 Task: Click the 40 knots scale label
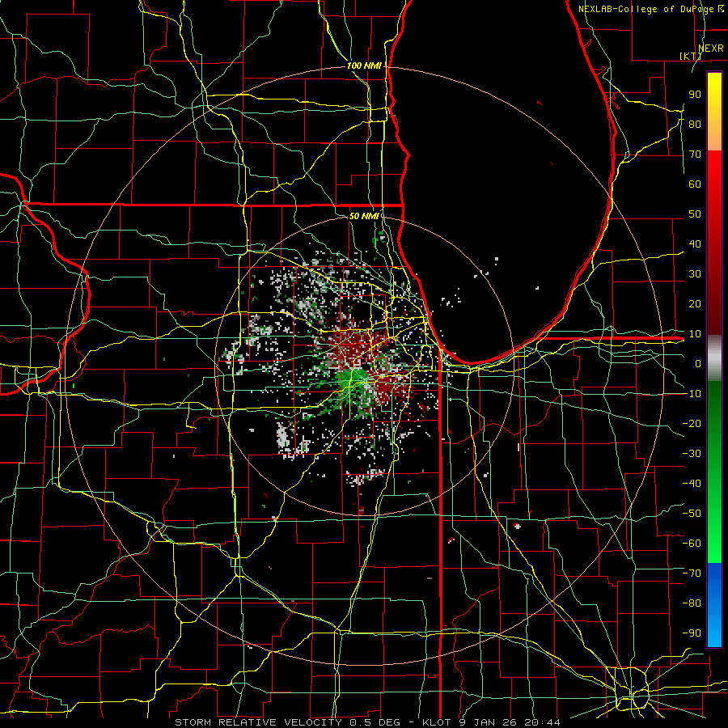pyautogui.click(x=695, y=243)
